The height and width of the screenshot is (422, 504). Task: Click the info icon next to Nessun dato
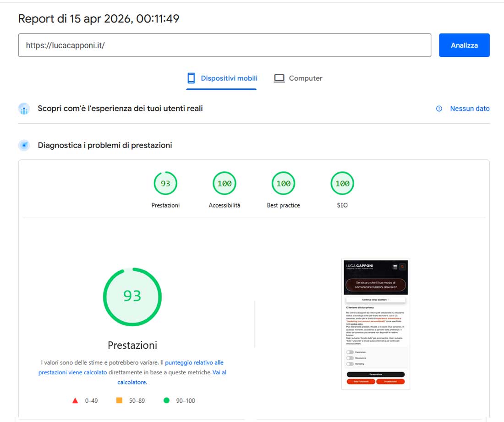click(x=439, y=109)
